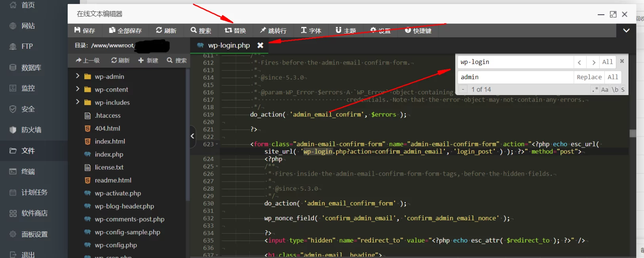The image size is (644, 258).
Task: Click the 保存 save icon in the editor toolbar
Action: 77,31
